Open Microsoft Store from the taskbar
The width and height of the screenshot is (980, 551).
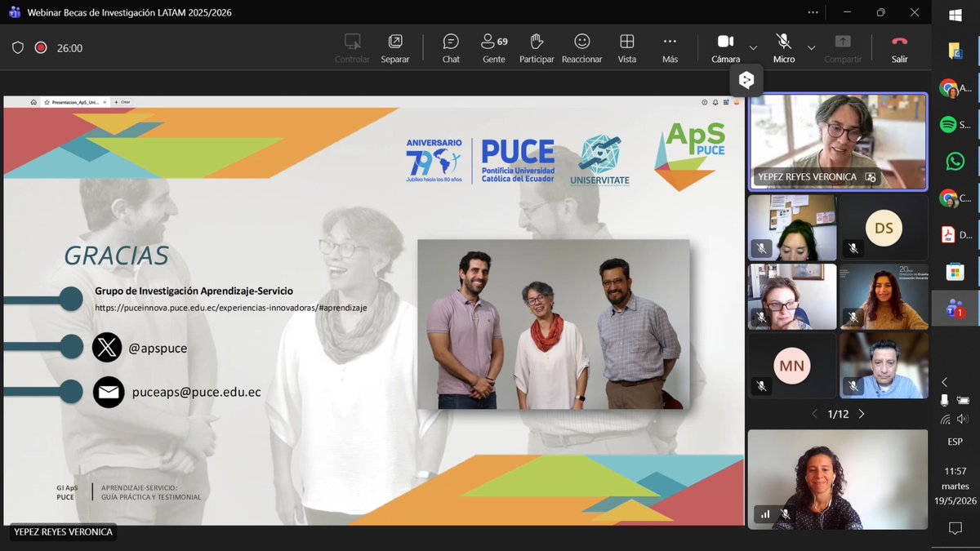click(955, 271)
